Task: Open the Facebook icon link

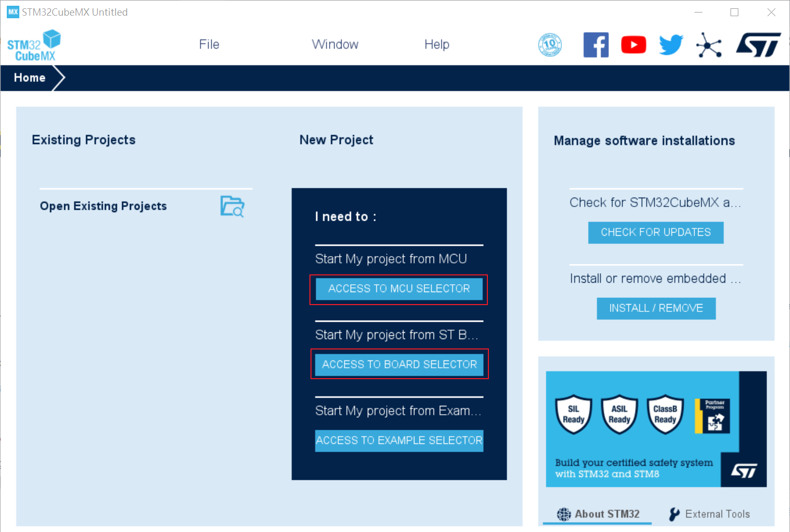Action: pyautogui.click(x=596, y=45)
